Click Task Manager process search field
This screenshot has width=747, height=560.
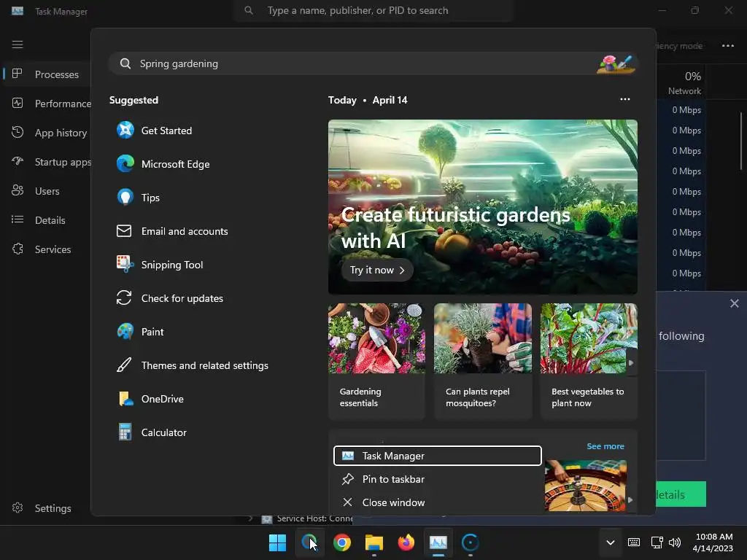pos(373,10)
